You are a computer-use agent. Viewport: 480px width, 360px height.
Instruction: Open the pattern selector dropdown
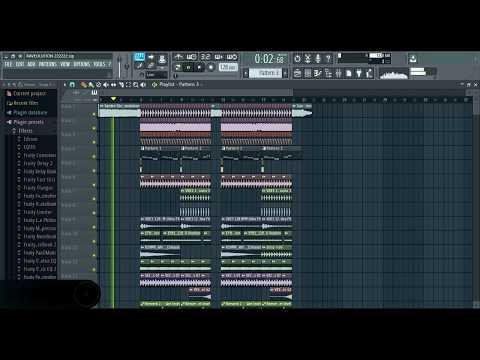[x=266, y=73]
